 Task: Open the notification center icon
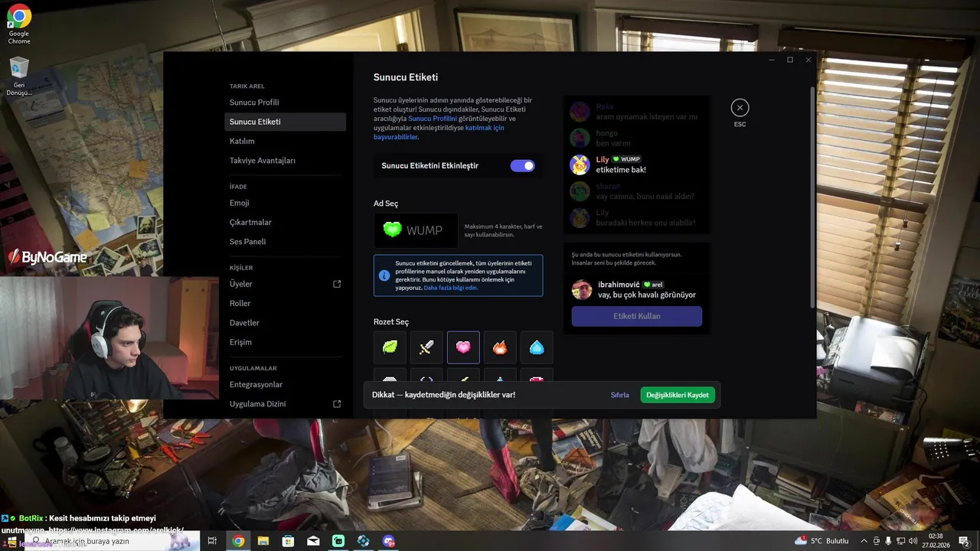pos(964,541)
